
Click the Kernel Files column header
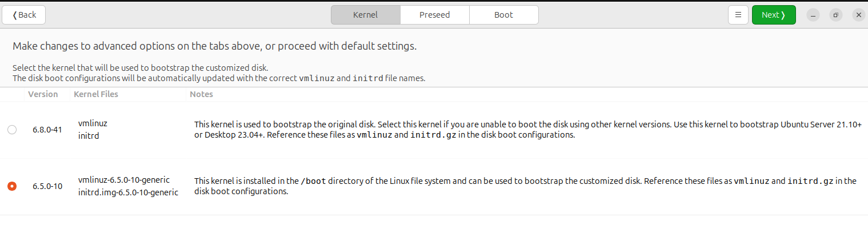click(x=96, y=94)
